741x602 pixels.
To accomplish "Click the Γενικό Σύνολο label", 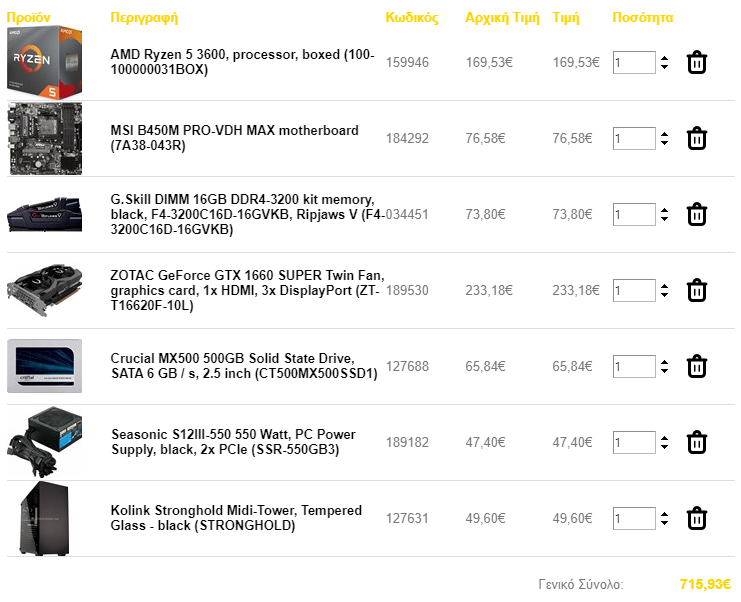I will tap(581, 585).
